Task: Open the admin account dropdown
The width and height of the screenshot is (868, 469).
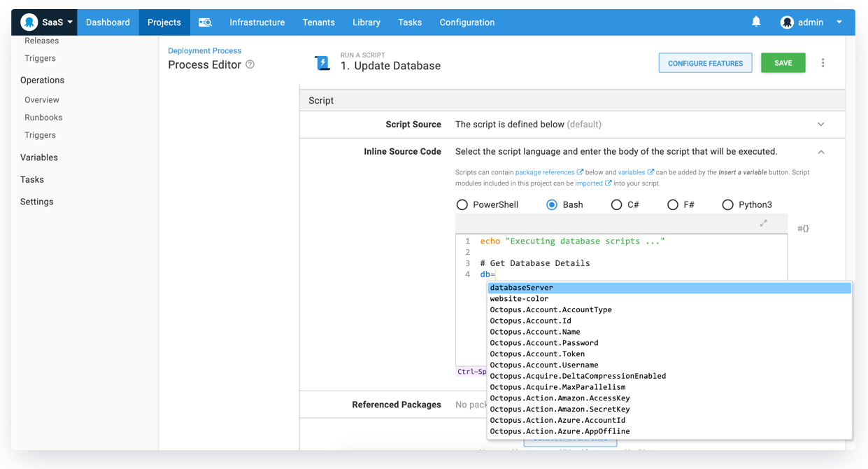Action: coord(839,22)
